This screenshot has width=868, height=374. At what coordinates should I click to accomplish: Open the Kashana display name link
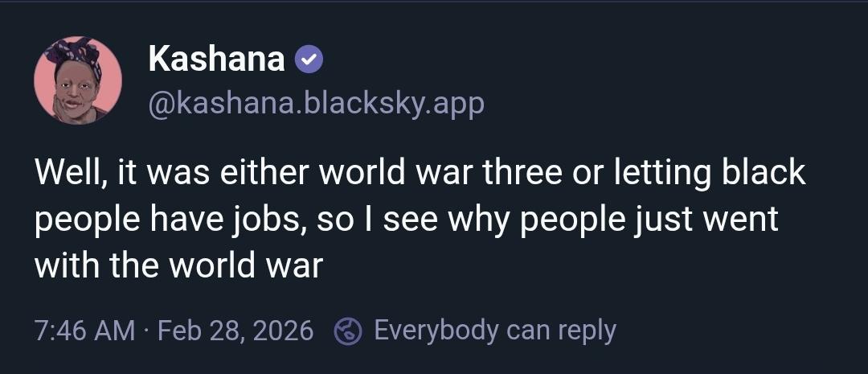click(217, 59)
